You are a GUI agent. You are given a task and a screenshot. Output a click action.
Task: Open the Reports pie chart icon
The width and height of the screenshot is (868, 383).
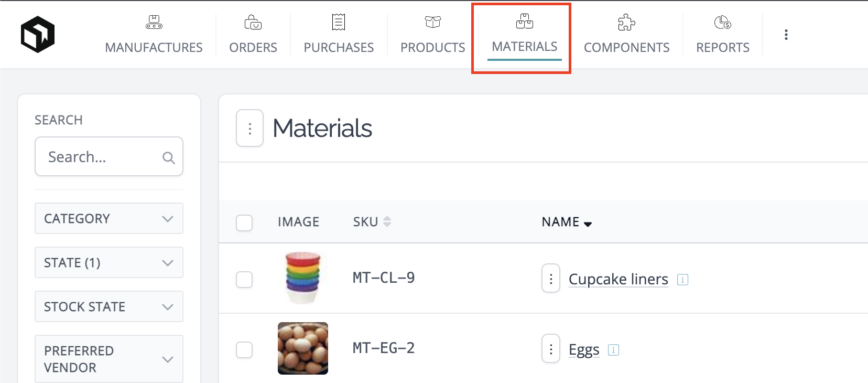click(722, 22)
